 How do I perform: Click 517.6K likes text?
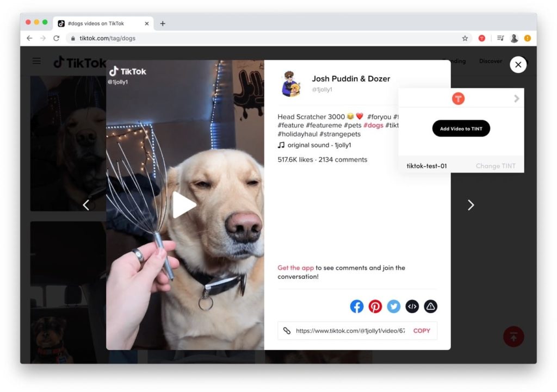click(295, 159)
